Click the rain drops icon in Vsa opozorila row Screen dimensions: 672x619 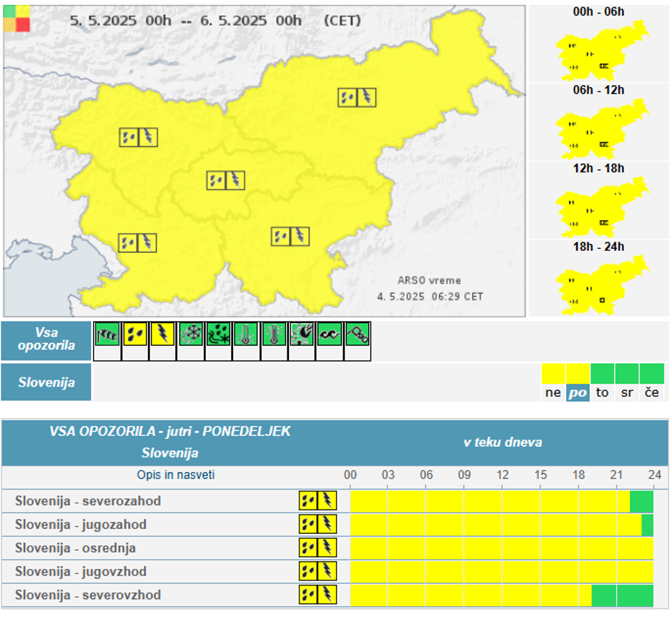click(x=135, y=335)
